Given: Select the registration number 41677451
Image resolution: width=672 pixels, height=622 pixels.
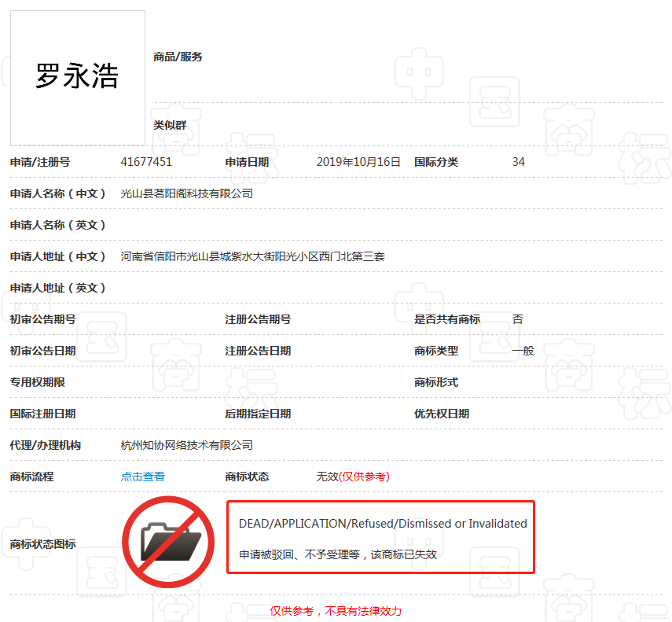Looking at the screenshot, I should click(146, 162).
